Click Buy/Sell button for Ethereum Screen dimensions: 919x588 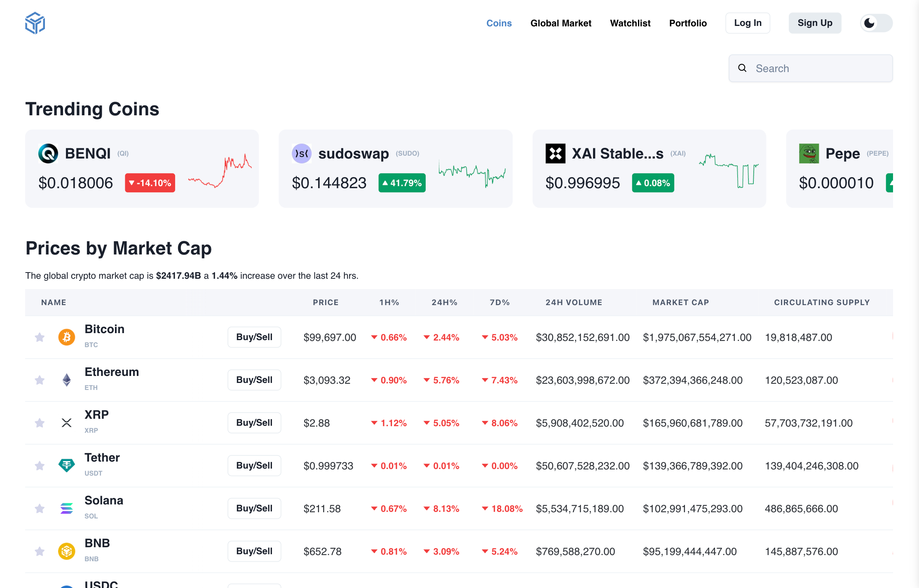[x=254, y=380]
